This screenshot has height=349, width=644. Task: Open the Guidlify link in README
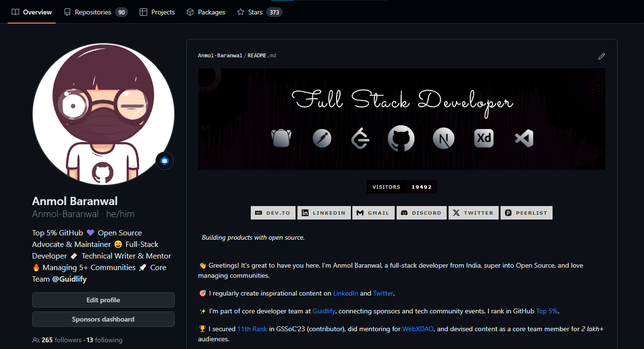324,311
